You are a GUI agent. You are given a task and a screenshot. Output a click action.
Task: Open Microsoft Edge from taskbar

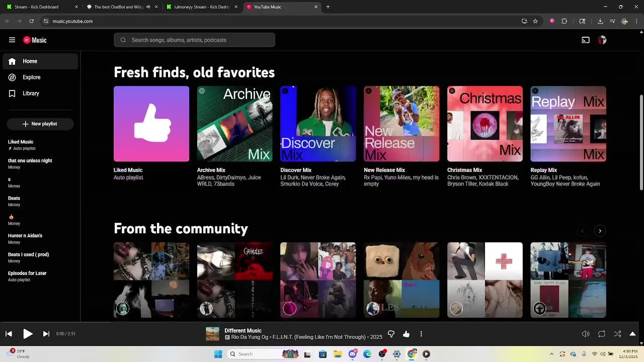pyautogui.click(x=367, y=354)
